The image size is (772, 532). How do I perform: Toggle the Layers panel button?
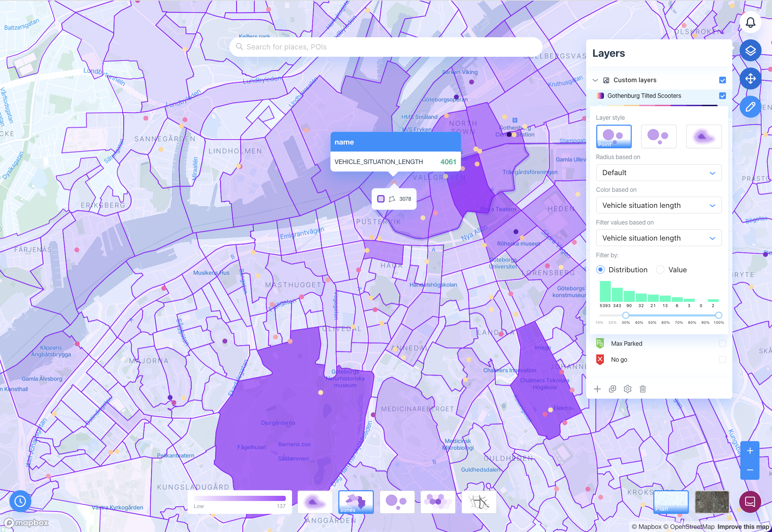pyautogui.click(x=750, y=51)
